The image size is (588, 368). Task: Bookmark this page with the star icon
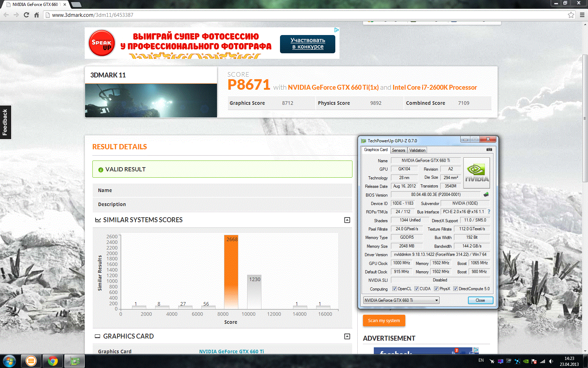(571, 15)
